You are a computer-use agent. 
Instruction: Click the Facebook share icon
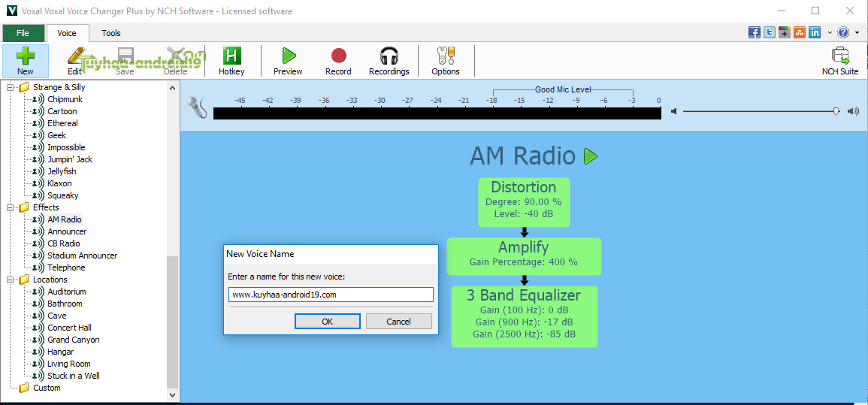pyautogui.click(x=754, y=32)
